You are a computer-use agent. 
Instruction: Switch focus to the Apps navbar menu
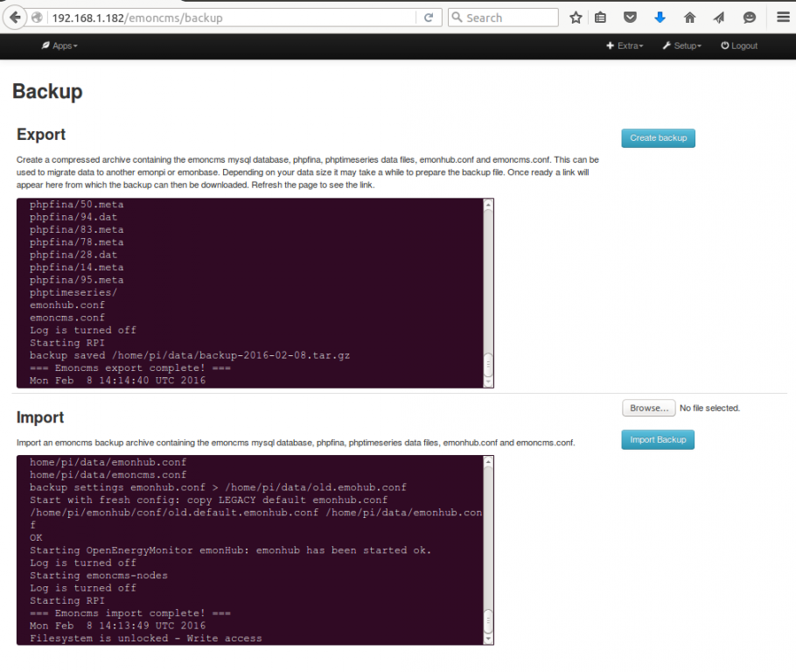[x=59, y=45]
